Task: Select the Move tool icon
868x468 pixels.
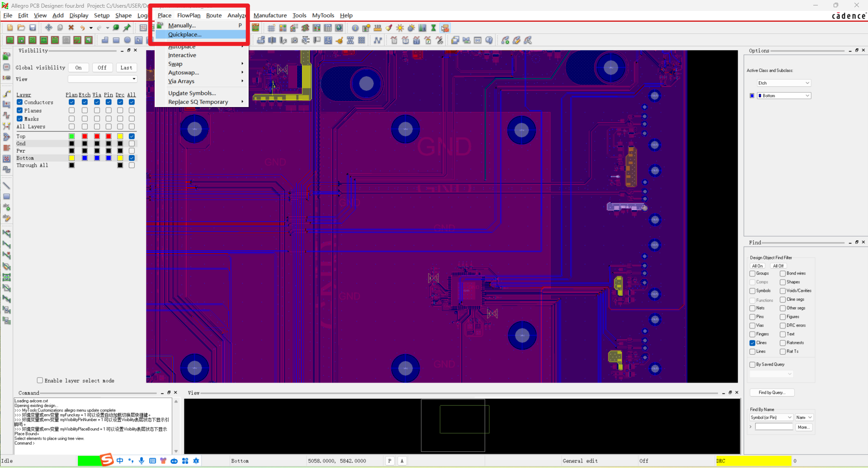Action: [x=48, y=28]
